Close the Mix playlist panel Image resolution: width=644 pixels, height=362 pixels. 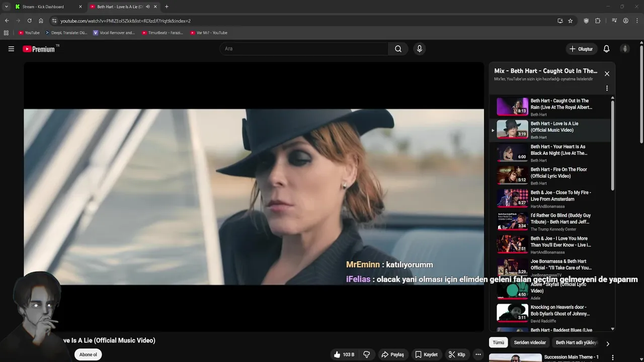tap(607, 73)
